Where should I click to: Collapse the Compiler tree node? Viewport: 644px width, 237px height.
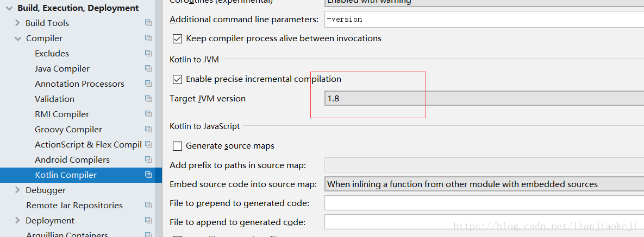click(18, 38)
